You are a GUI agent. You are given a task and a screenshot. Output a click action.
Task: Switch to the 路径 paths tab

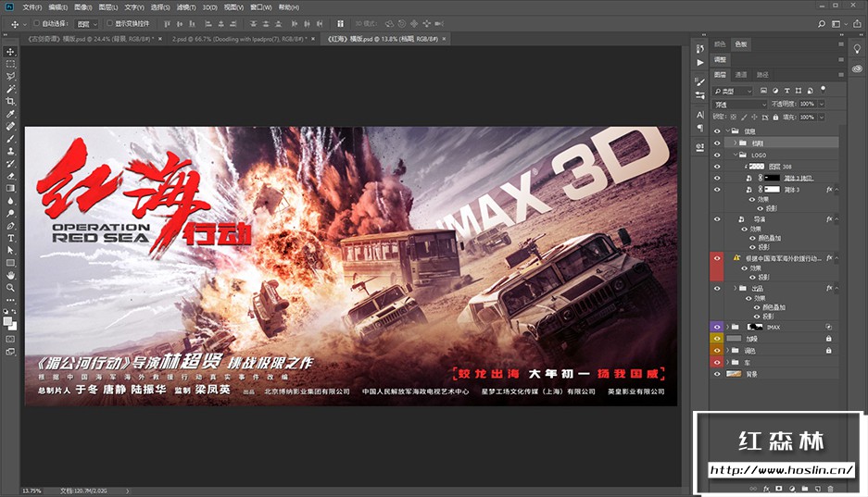click(x=762, y=75)
